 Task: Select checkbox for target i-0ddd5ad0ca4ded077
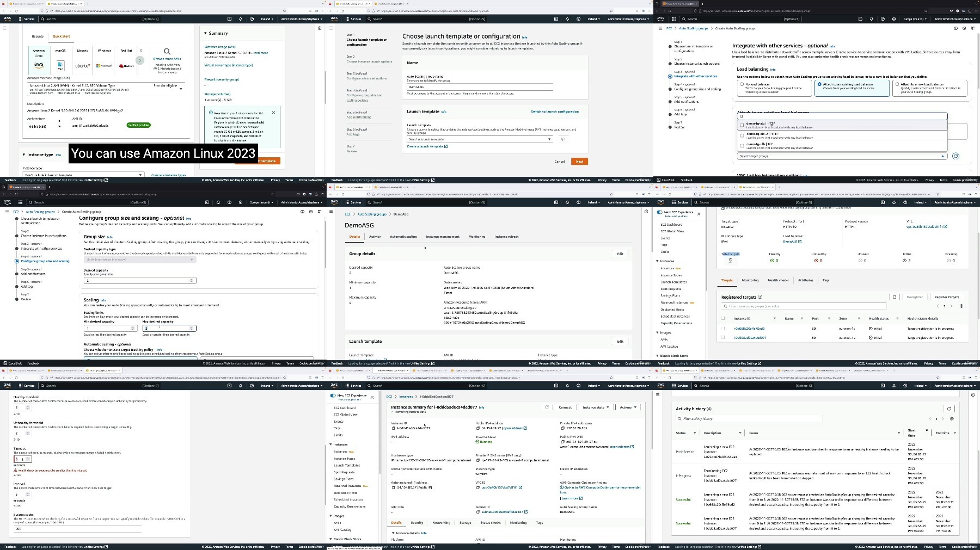pyautogui.click(x=723, y=338)
